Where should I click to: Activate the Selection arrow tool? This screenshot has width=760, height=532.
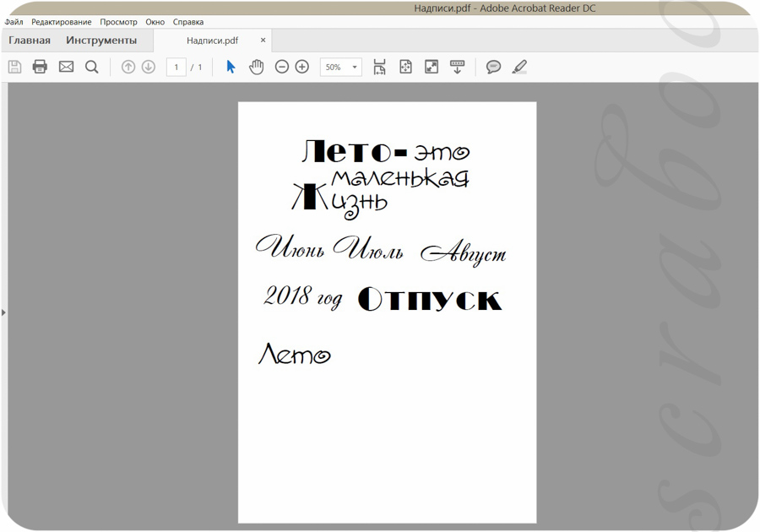[x=231, y=67]
